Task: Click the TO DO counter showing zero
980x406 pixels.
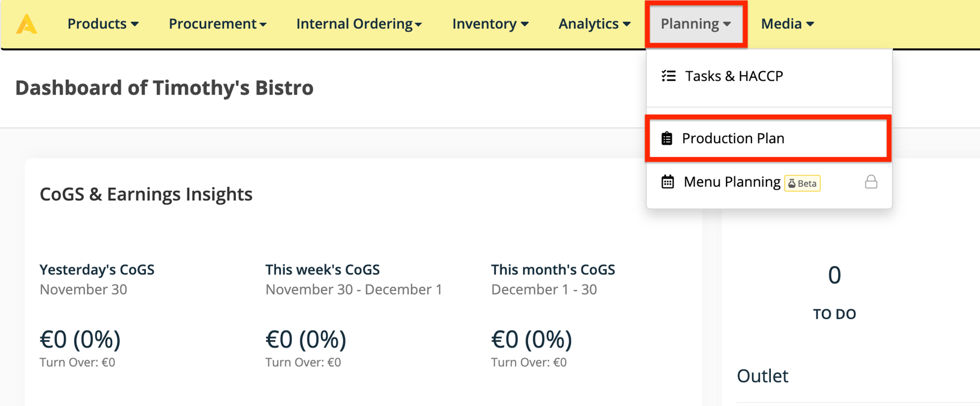Action: [834, 275]
